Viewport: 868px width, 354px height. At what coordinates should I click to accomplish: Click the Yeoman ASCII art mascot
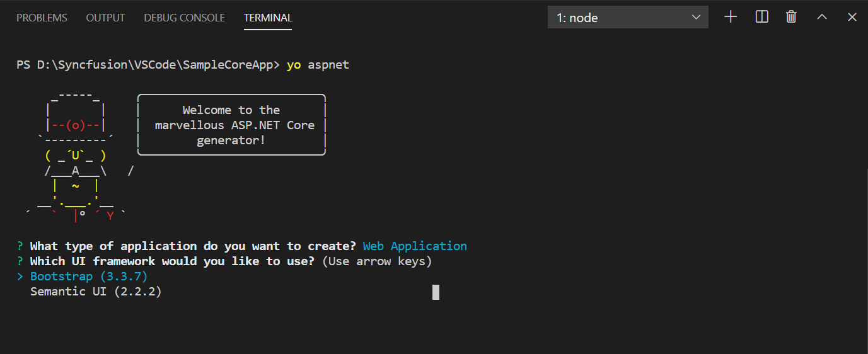[x=76, y=157]
